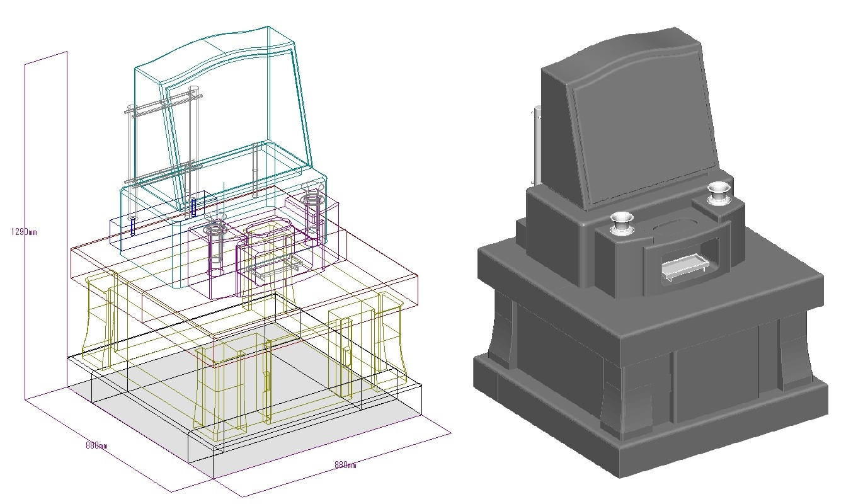The image size is (846, 504).
Task: Click the shaded model's right corner pillar
Action: click(x=795, y=353)
